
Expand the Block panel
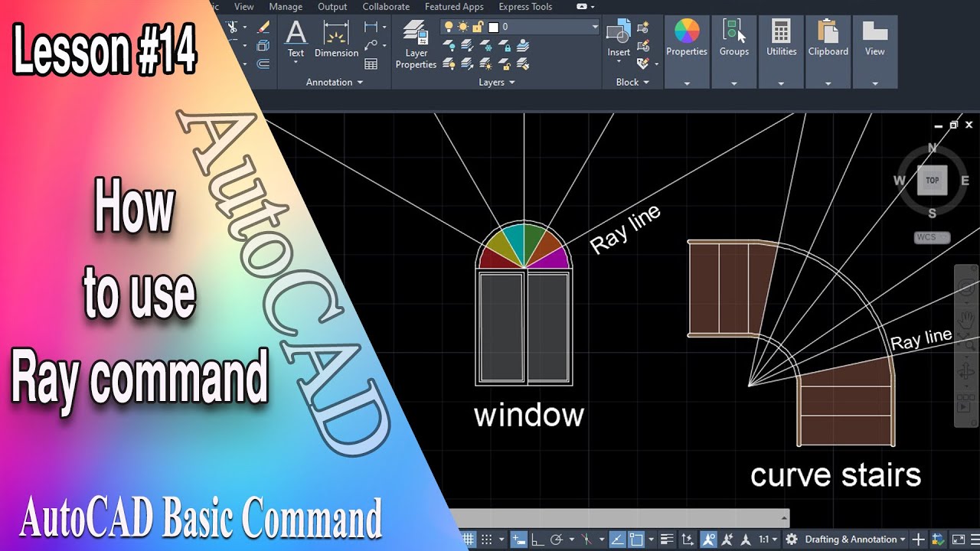[x=632, y=82]
